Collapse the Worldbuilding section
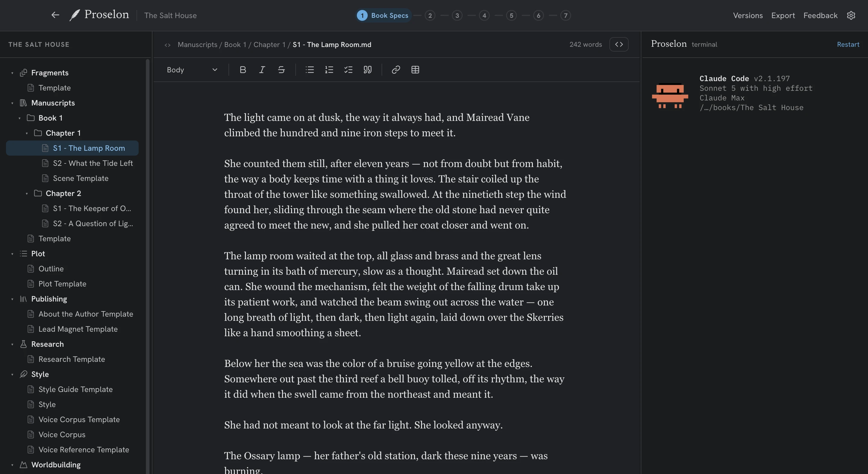 pyautogui.click(x=12, y=465)
